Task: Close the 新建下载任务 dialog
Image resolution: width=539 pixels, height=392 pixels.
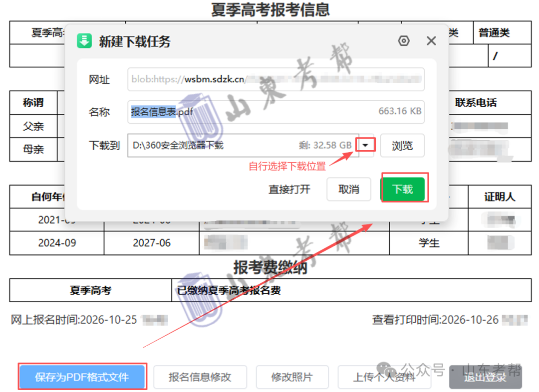Action: [431, 41]
